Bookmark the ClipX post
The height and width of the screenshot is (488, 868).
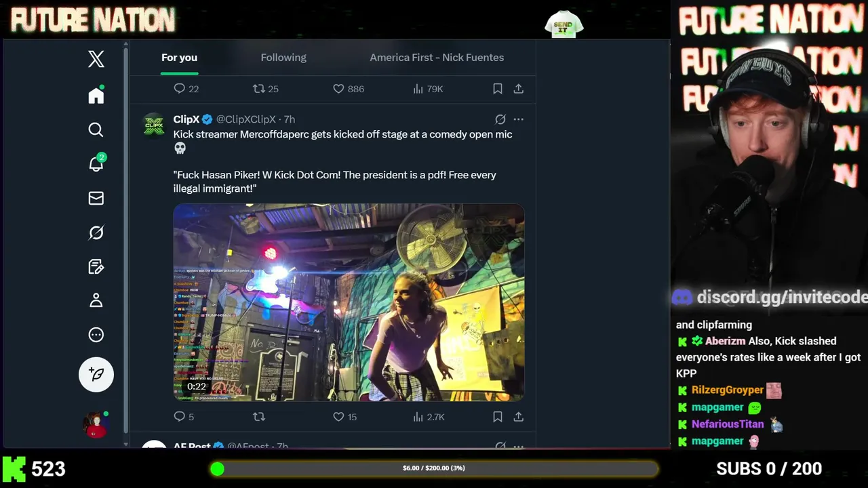pos(498,417)
